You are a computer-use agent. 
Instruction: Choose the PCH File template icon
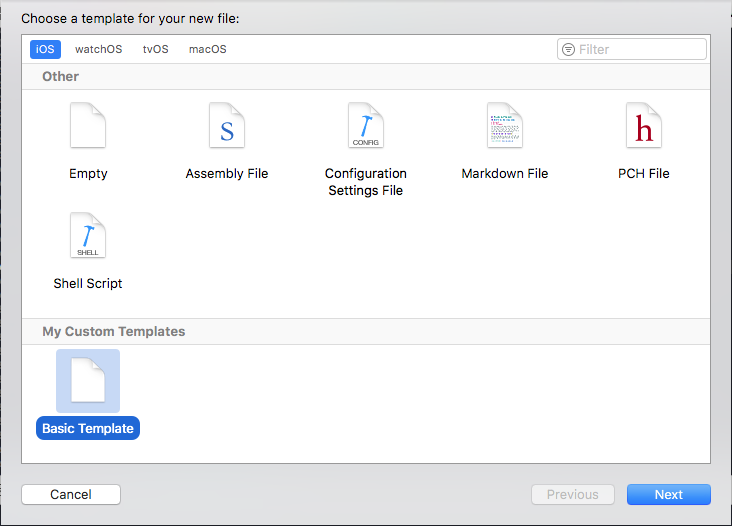coord(643,127)
